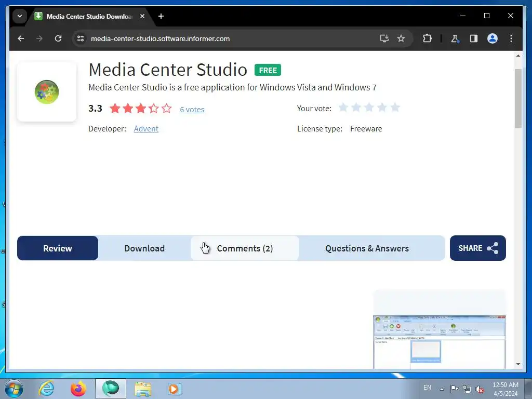Click the SHARE button
This screenshot has height=399, width=532.
pos(478,248)
